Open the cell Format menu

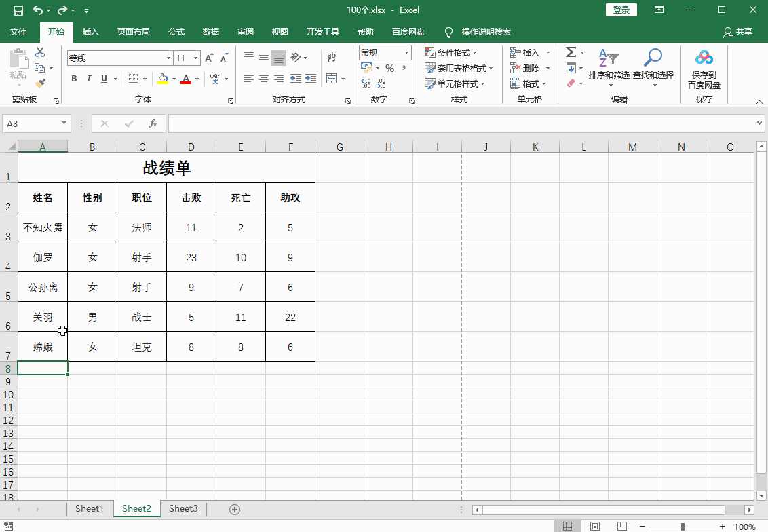click(x=528, y=83)
